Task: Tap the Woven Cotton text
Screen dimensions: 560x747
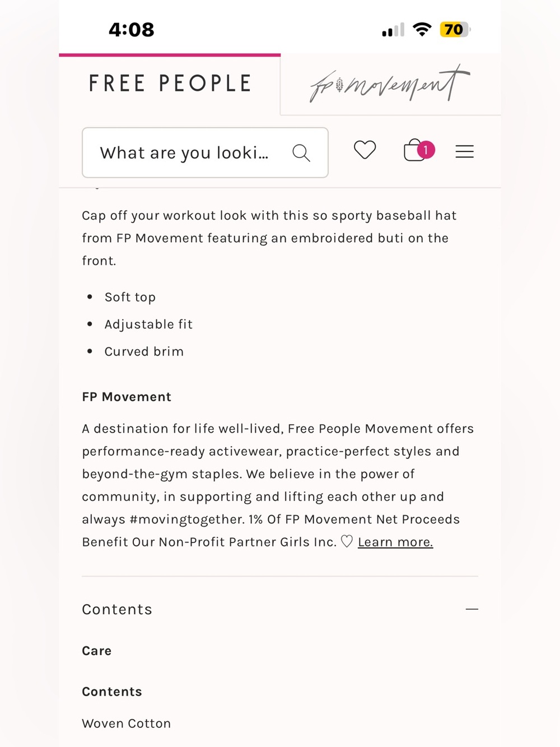Action: click(127, 723)
